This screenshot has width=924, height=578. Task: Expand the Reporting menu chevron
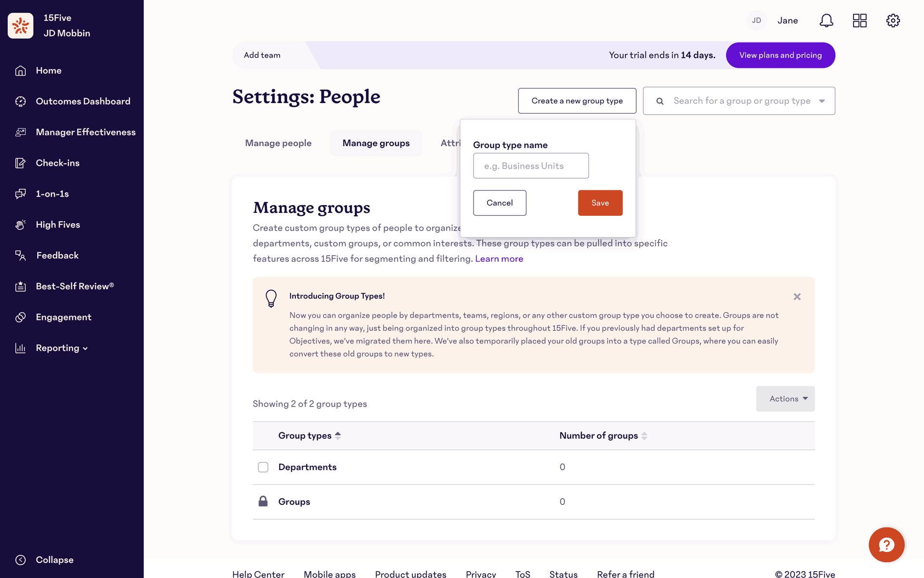85,349
